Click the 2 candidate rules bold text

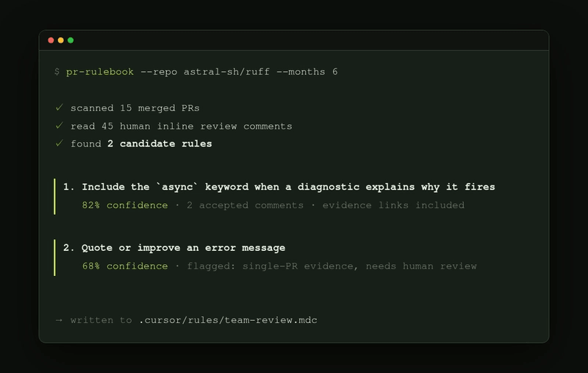[x=159, y=143]
